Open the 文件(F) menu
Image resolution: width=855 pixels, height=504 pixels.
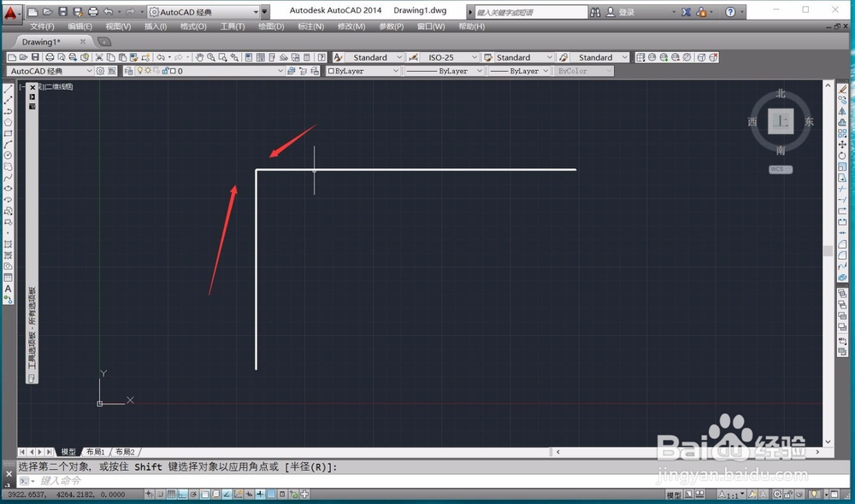click(x=42, y=26)
